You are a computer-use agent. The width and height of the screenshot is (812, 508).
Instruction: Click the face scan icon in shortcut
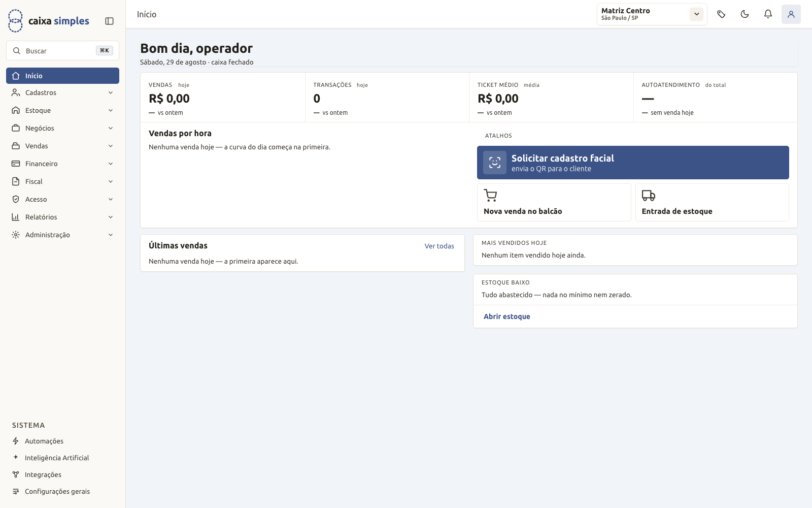(495, 163)
